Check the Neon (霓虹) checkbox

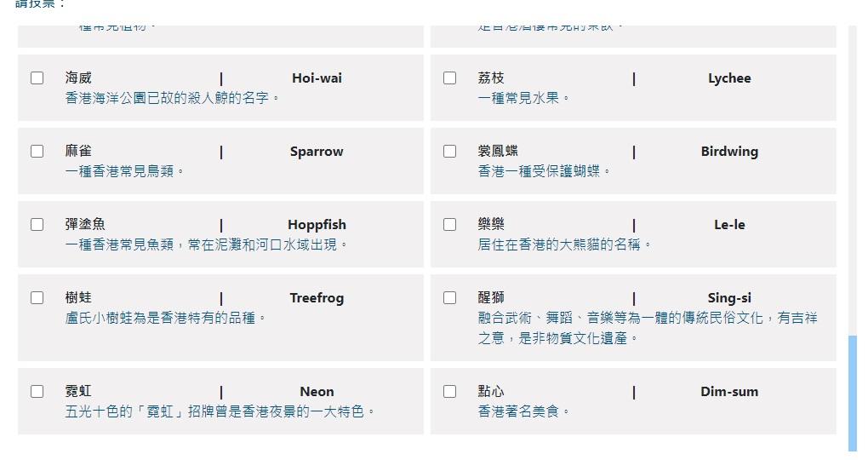37,392
